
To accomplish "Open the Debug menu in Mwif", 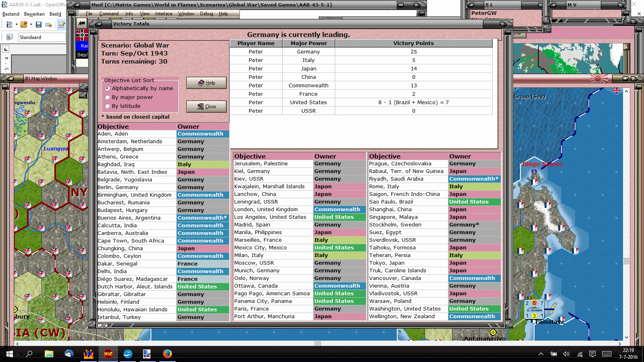I will coord(206,14).
